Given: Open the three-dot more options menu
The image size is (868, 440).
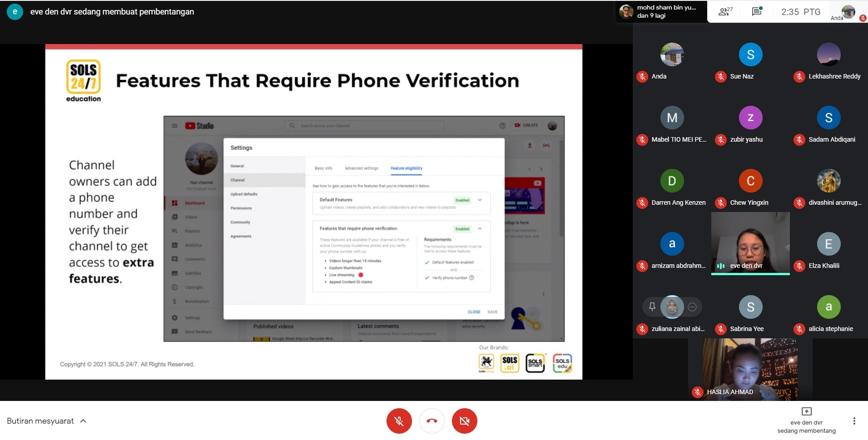Looking at the screenshot, I should point(854,421).
